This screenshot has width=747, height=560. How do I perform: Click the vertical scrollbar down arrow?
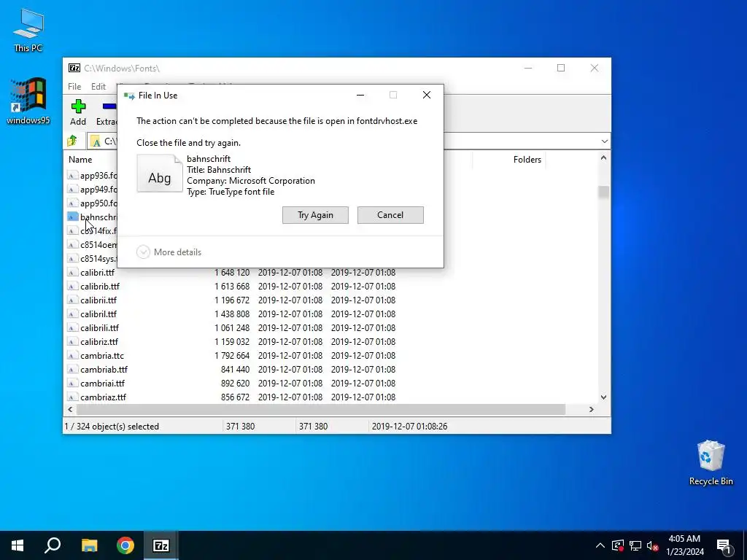603,397
